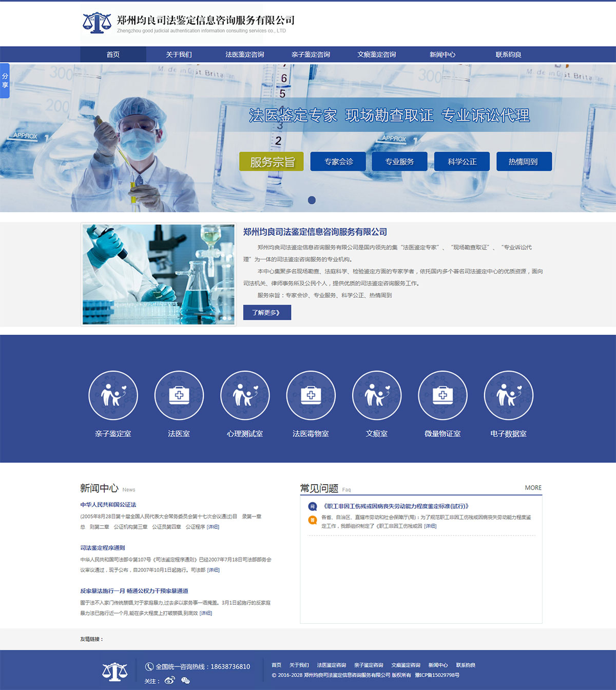
Task: Click the WeChat icon in footer
Action: [x=185, y=680]
